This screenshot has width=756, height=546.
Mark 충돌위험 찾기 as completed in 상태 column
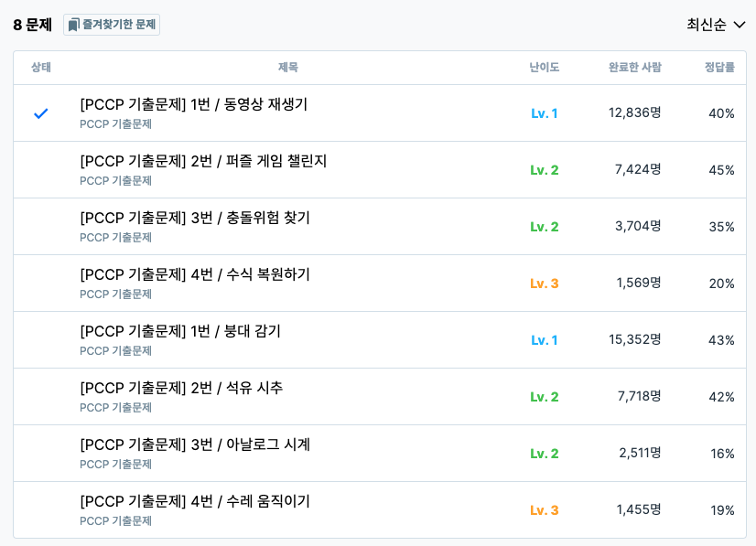click(x=38, y=227)
